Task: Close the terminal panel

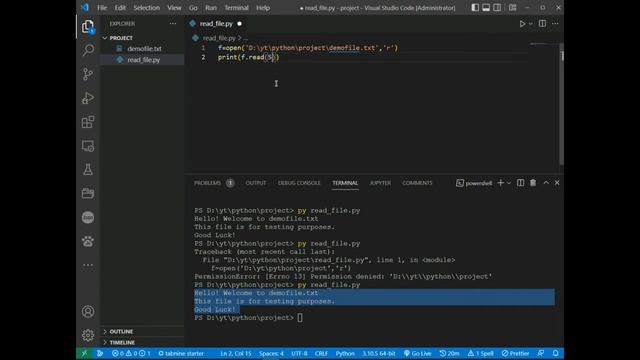Action: [557, 183]
